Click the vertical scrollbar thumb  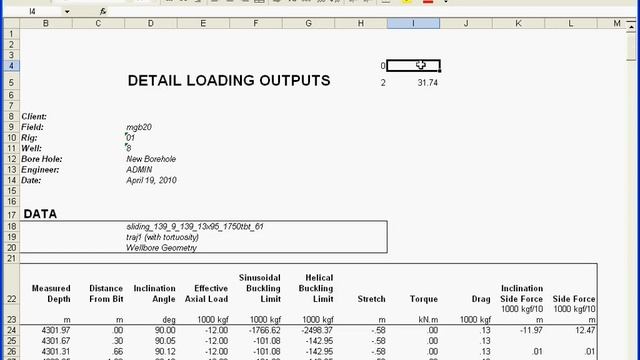click(x=631, y=47)
